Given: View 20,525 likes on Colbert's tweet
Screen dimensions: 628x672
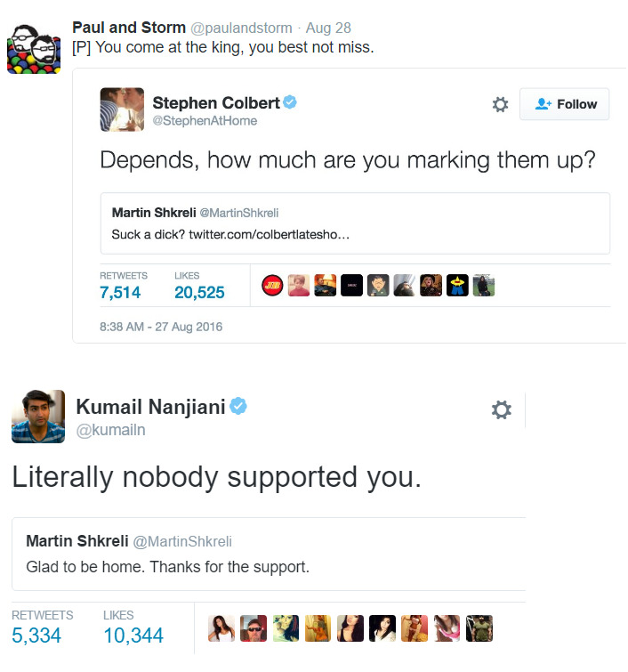Looking at the screenshot, I should coord(199,292).
